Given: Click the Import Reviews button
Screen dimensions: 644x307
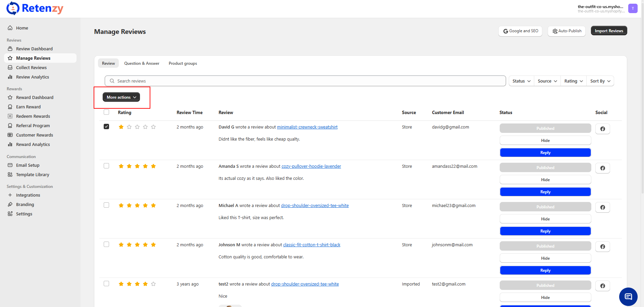Looking at the screenshot, I should [608, 31].
